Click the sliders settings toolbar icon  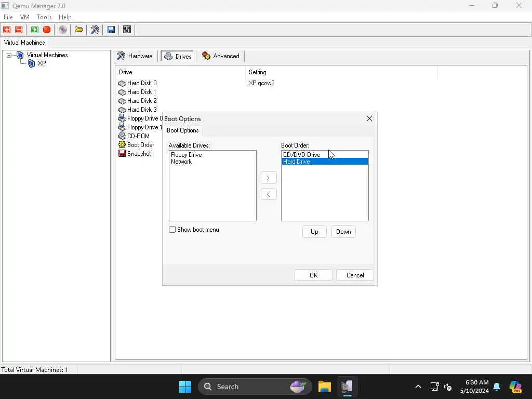(127, 30)
